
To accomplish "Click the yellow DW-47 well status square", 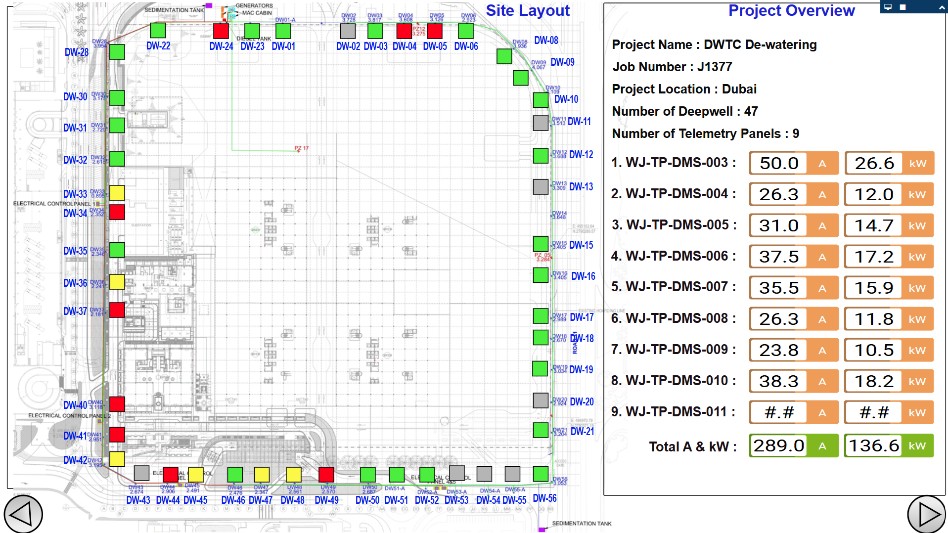I will point(261,474).
